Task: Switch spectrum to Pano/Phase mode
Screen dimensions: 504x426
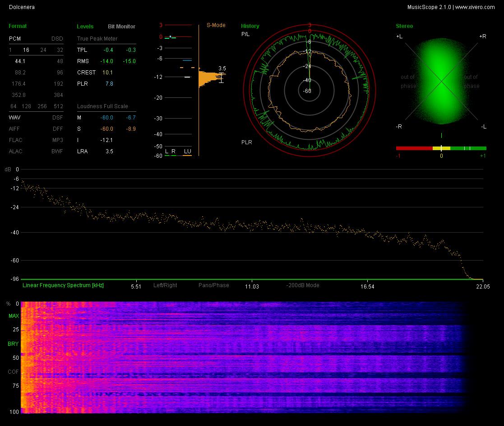Action: tap(214, 285)
